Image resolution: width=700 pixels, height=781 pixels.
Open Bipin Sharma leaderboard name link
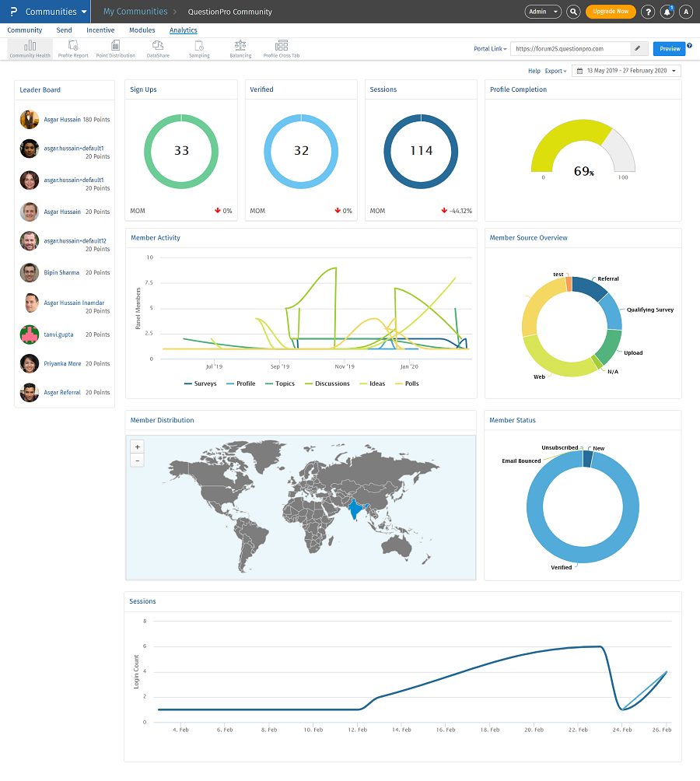[61, 272]
